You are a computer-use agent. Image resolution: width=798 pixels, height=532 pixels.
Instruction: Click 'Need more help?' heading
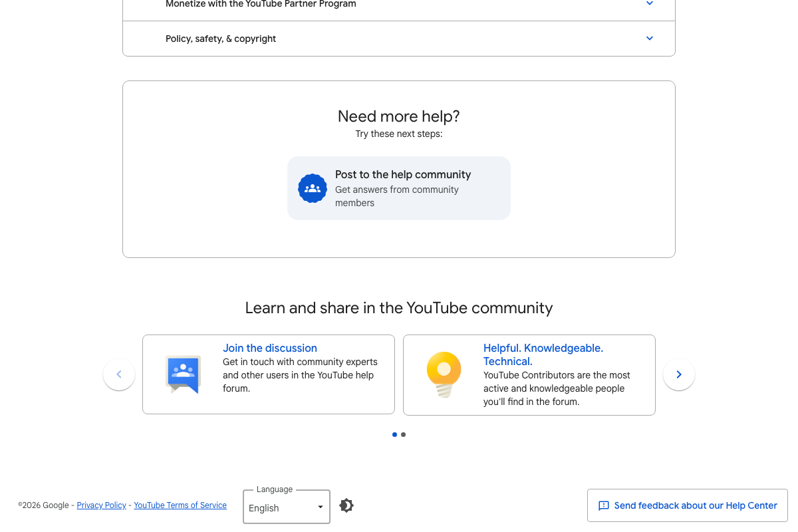399,116
